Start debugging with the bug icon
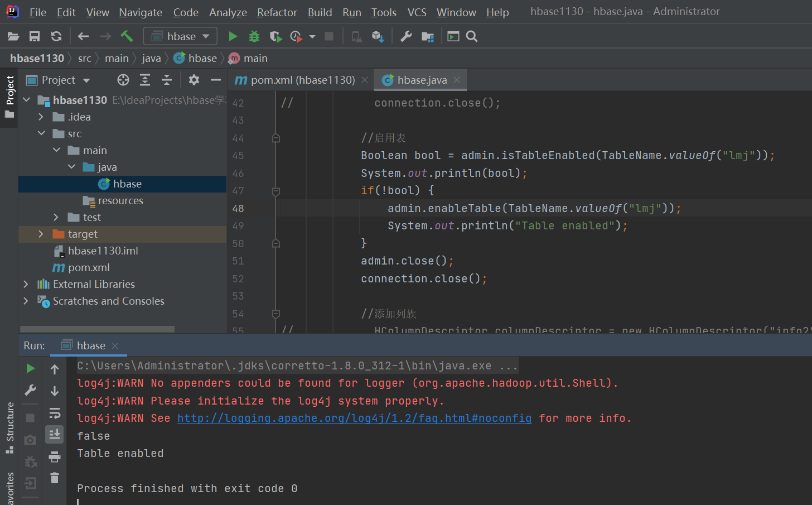This screenshot has width=812, height=505. click(254, 37)
